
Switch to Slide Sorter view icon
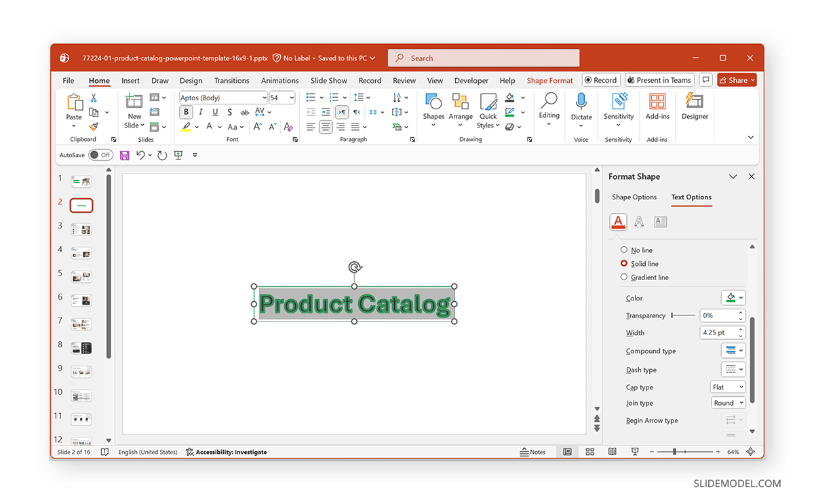coord(589,452)
